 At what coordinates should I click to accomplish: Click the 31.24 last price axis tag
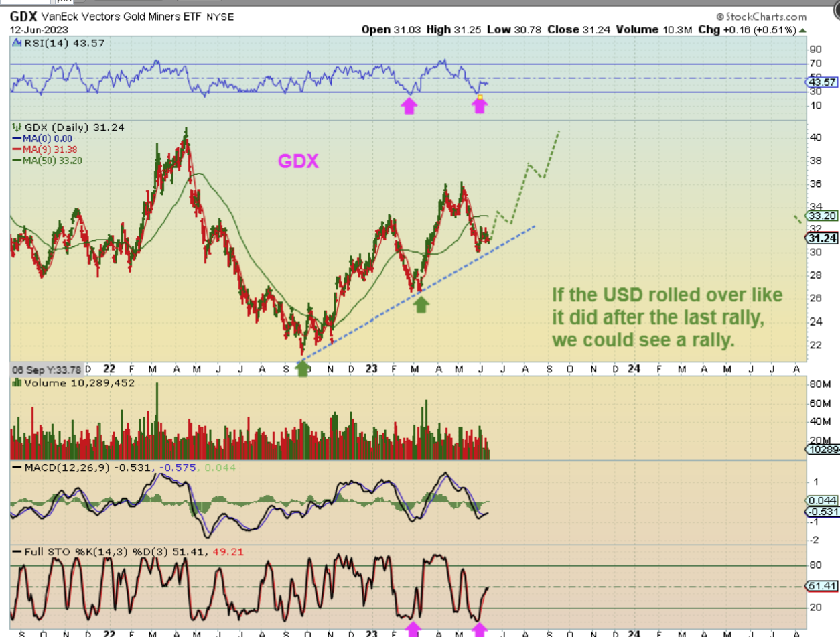click(823, 238)
